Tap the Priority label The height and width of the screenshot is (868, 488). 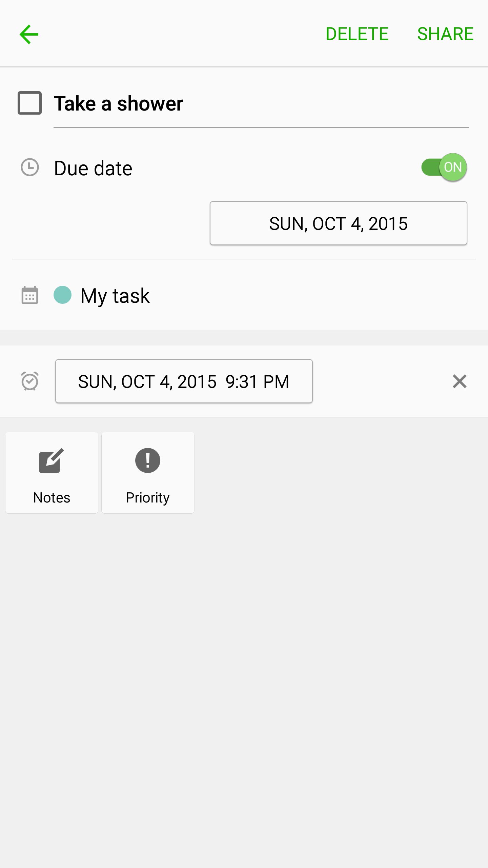[x=148, y=498]
